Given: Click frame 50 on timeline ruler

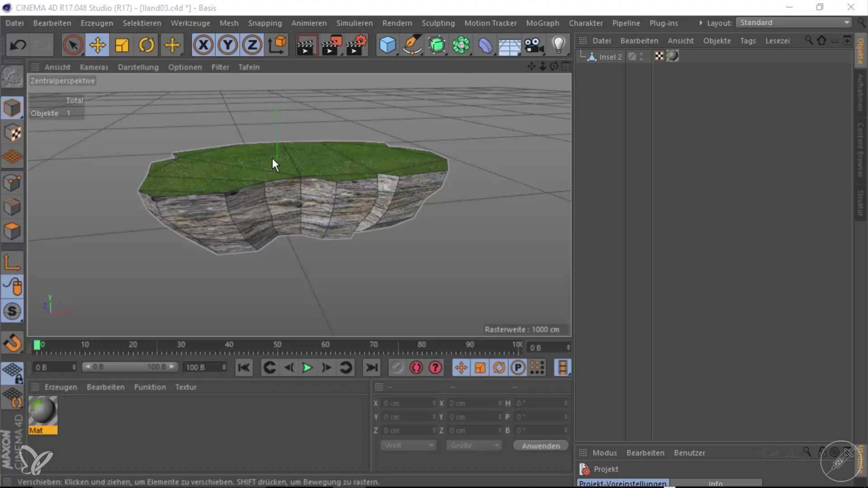Looking at the screenshot, I should click(x=277, y=345).
